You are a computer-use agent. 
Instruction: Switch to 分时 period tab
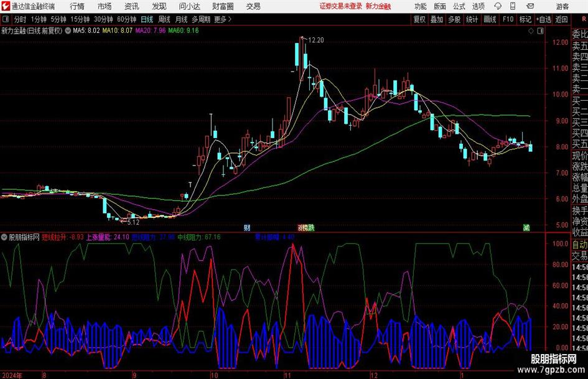tap(20, 19)
